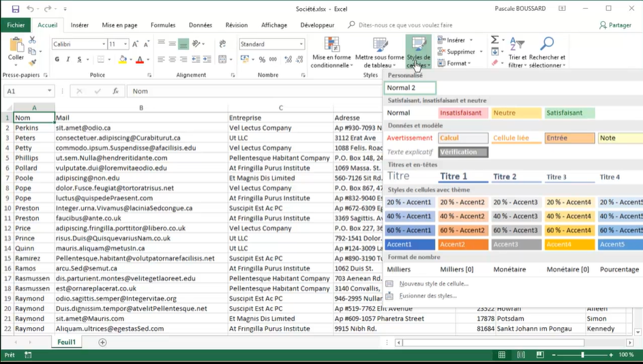Open the Standard number format dropdown

301,44
